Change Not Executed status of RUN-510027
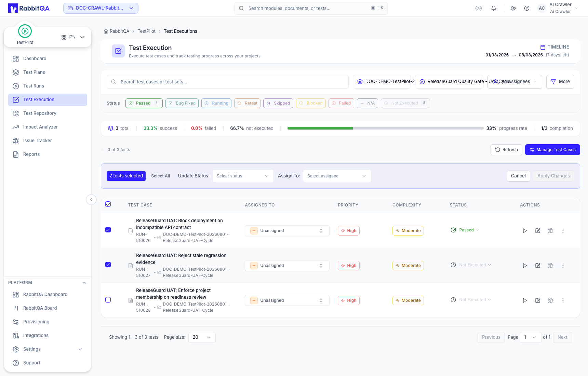Viewport: 588px width, 376px height. pos(471,265)
